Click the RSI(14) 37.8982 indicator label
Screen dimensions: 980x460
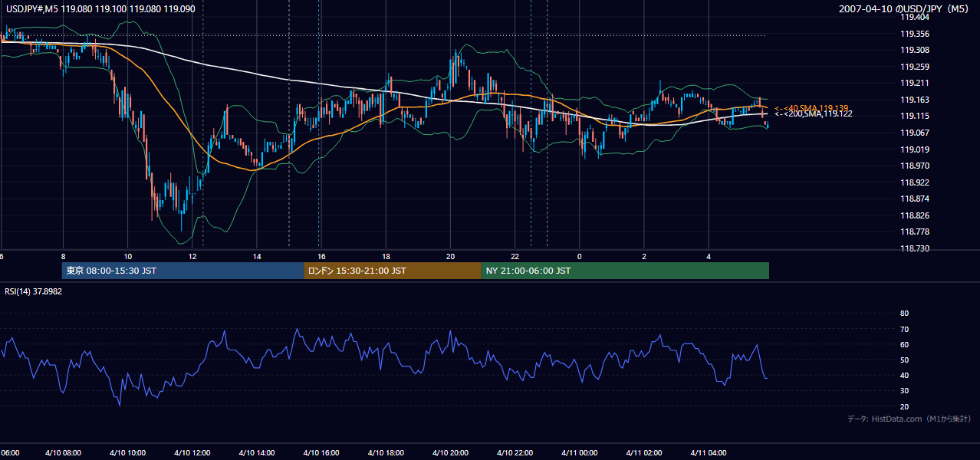click(x=34, y=291)
